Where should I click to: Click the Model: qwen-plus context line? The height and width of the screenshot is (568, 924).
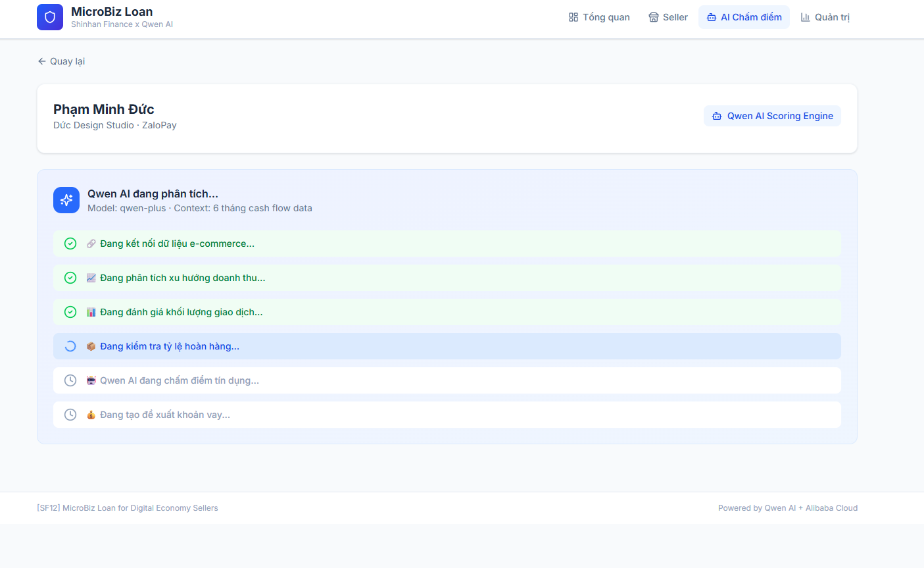(200, 208)
